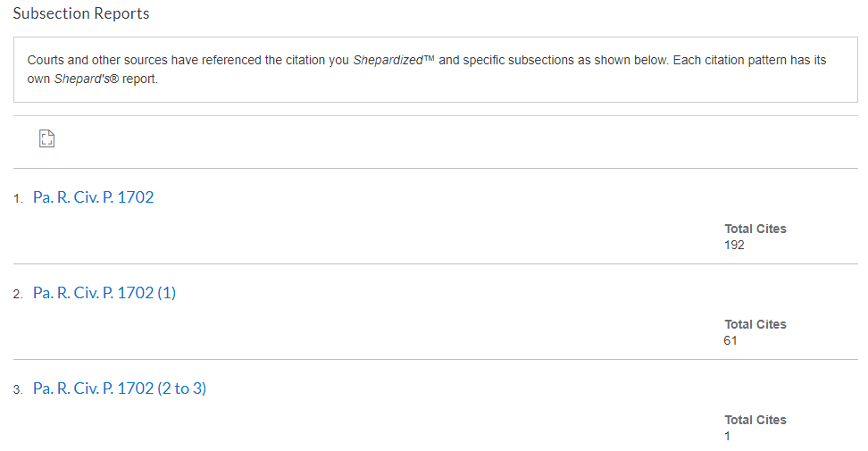This screenshot has width=868, height=451.
Task: Open the Pa. R. Civ. P. 1702 (2 to 3) report
Action: pos(120,389)
